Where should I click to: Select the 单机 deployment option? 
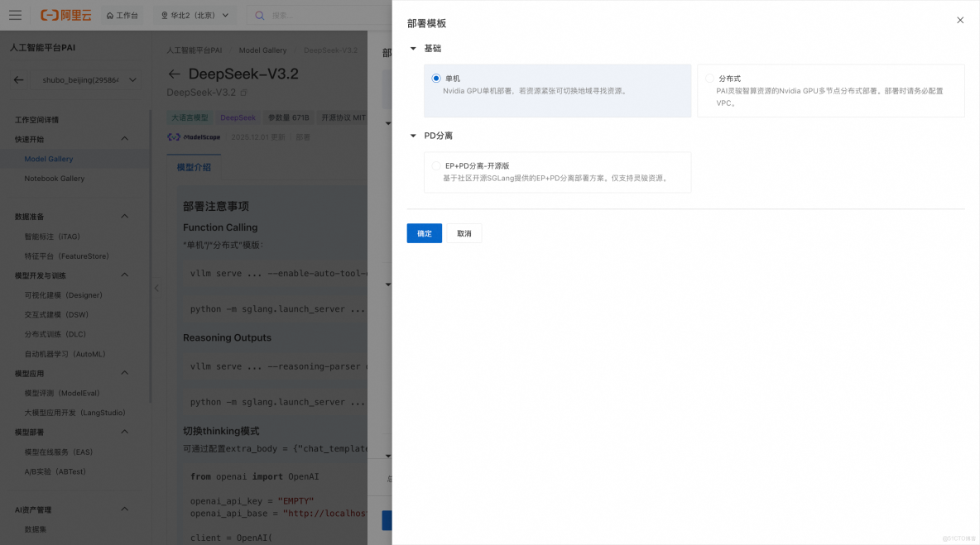click(x=435, y=78)
